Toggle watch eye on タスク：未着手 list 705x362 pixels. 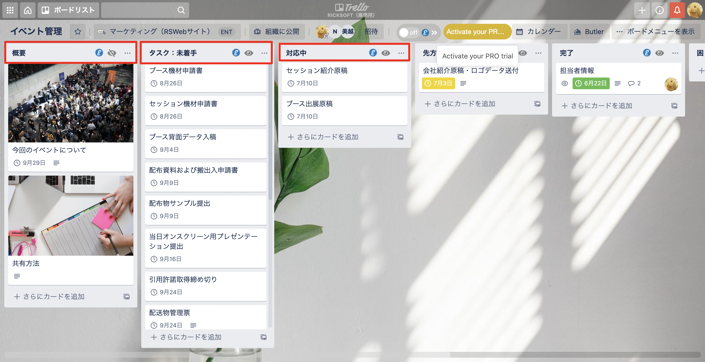coord(249,53)
